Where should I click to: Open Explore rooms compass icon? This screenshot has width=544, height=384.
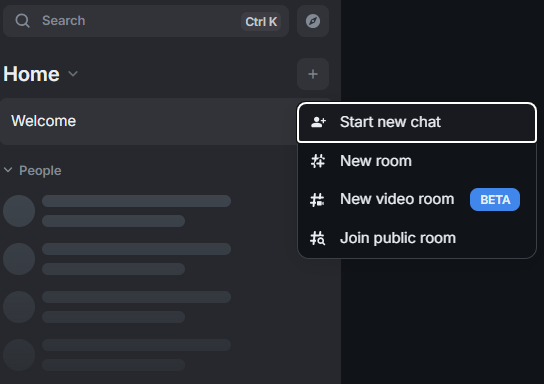(313, 21)
